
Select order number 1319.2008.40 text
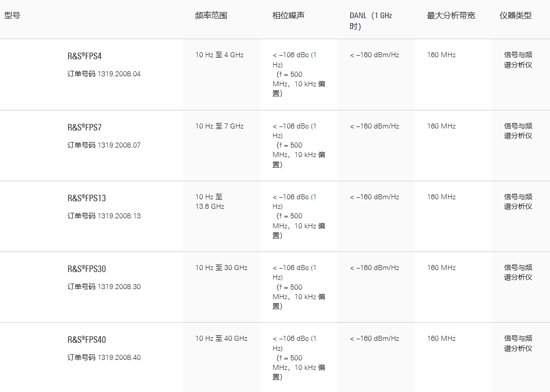coord(119,357)
